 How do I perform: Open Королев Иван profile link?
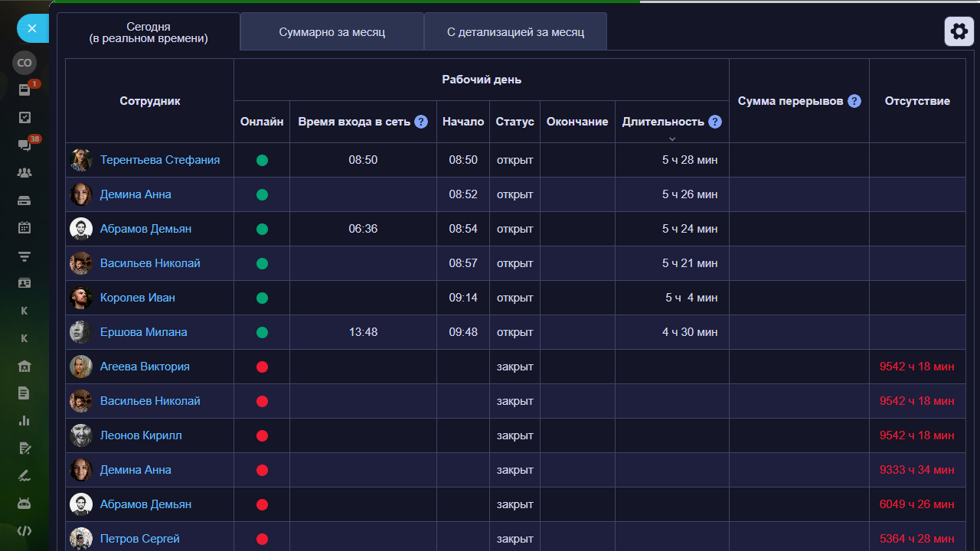(x=137, y=298)
